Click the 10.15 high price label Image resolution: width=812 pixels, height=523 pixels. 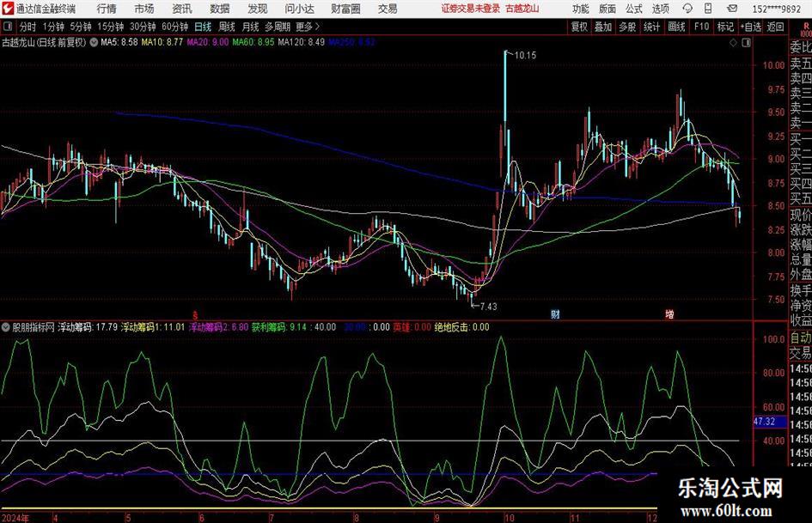pyautogui.click(x=526, y=55)
